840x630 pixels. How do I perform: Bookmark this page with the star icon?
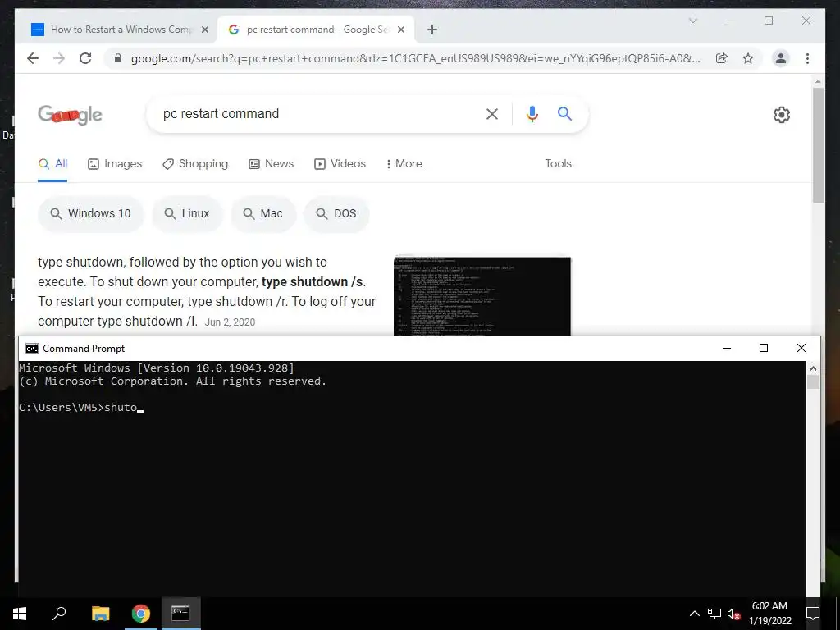click(748, 58)
